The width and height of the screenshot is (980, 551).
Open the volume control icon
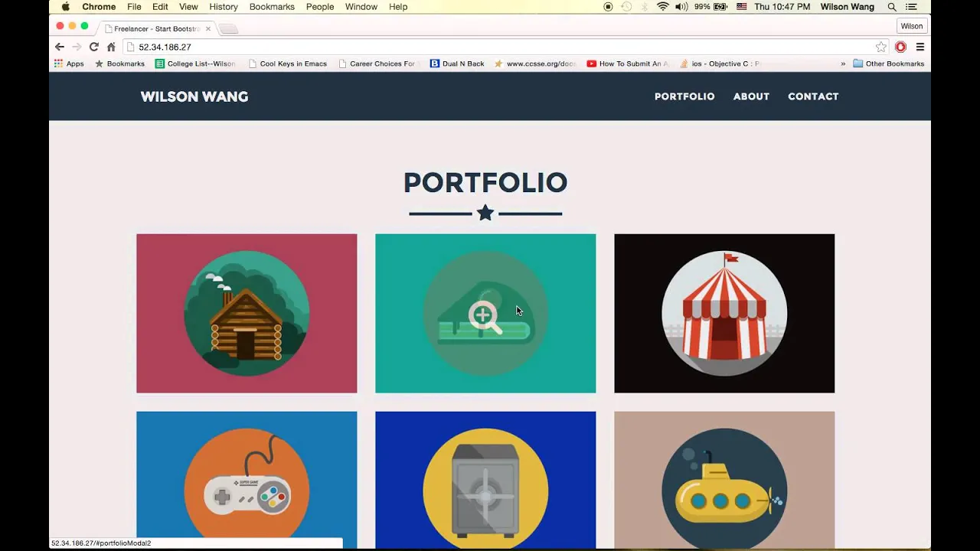pyautogui.click(x=681, y=7)
